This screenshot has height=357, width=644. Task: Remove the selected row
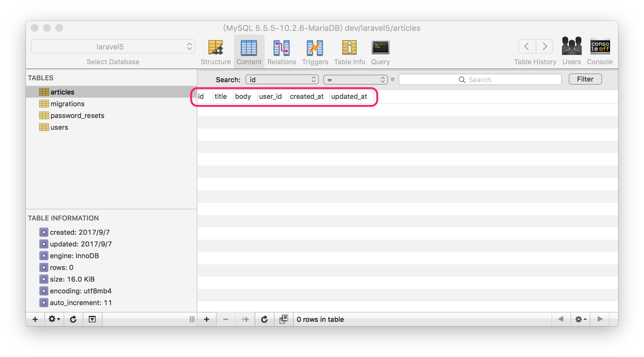tap(226, 319)
